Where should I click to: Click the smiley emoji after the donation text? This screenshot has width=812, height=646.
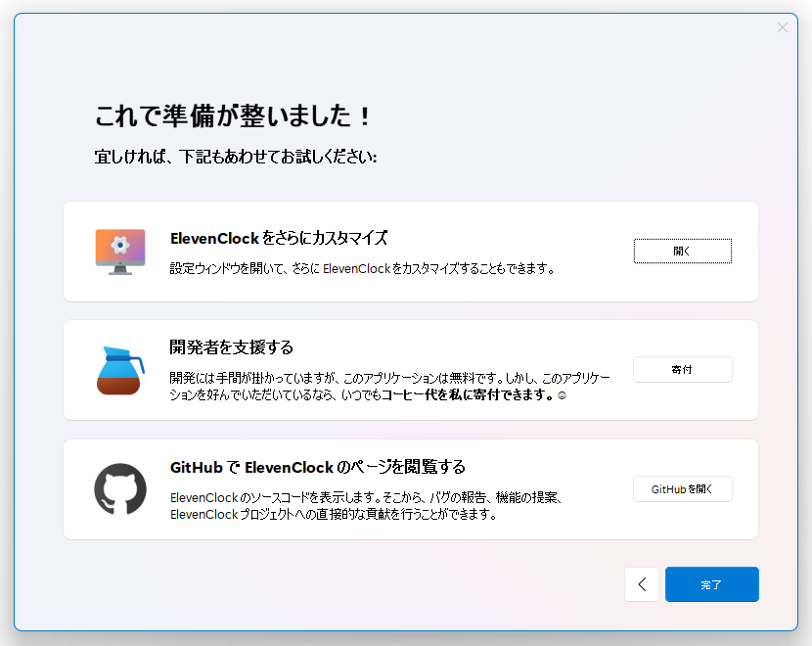tap(562, 395)
